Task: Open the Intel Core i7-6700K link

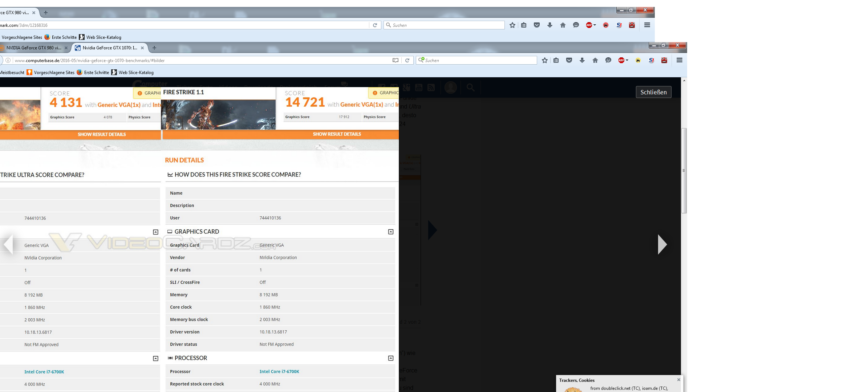Action: [x=279, y=371]
